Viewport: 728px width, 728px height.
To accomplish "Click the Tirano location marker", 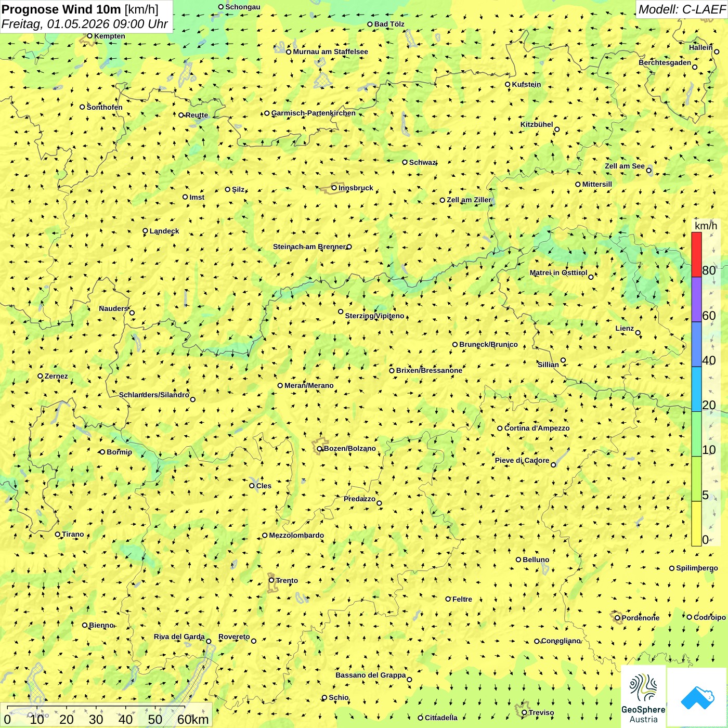I will tap(58, 534).
